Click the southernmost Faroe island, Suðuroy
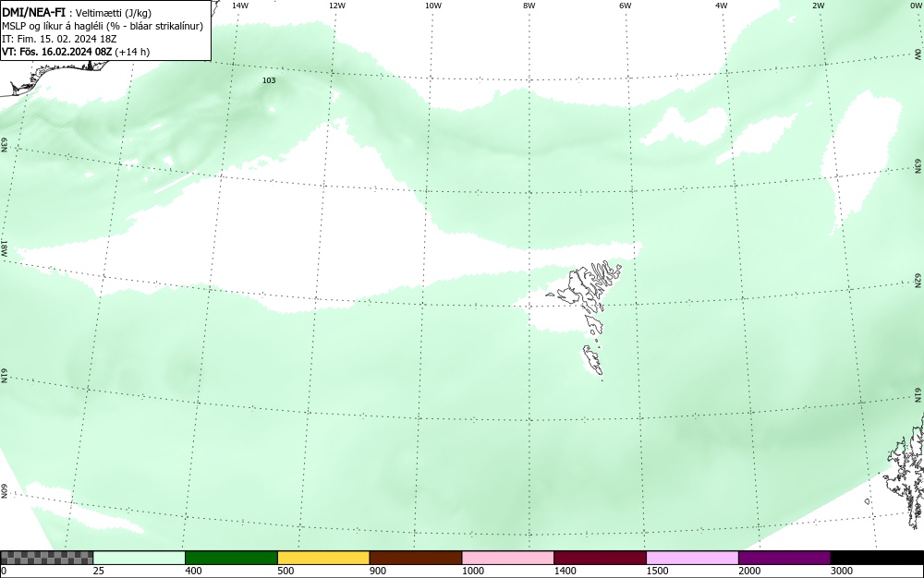Viewport: 924px width, 578px height. coord(593,360)
